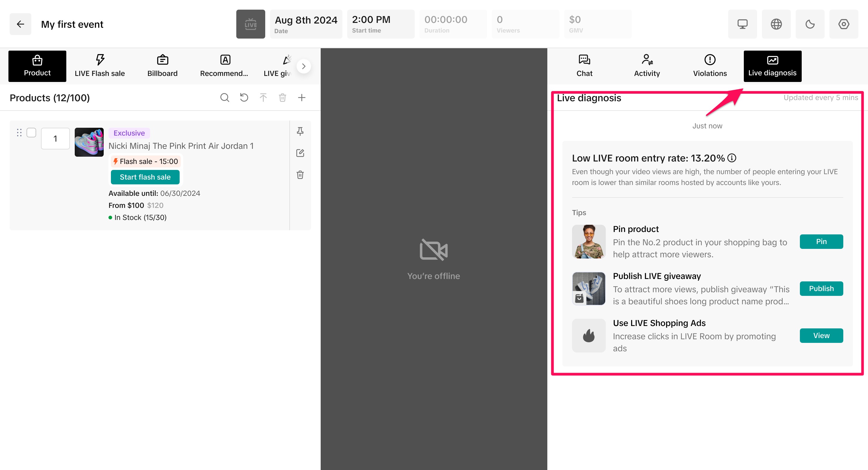Click the product order number field
This screenshot has width=868, height=470.
[55, 139]
